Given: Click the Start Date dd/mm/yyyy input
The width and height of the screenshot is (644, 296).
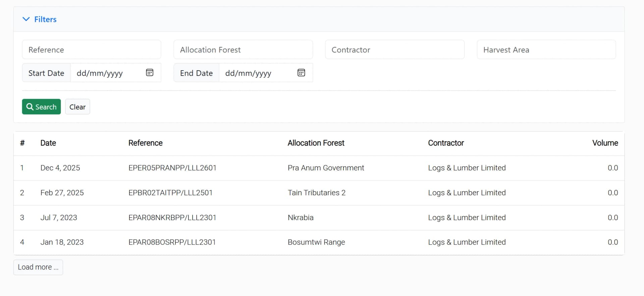Looking at the screenshot, I should [116, 73].
